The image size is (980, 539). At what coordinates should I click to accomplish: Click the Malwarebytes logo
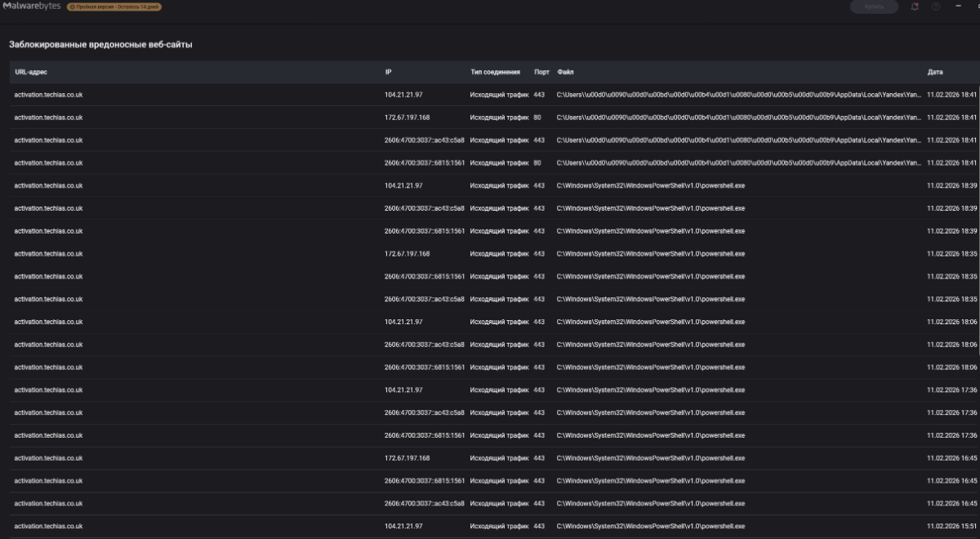pyautogui.click(x=30, y=7)
